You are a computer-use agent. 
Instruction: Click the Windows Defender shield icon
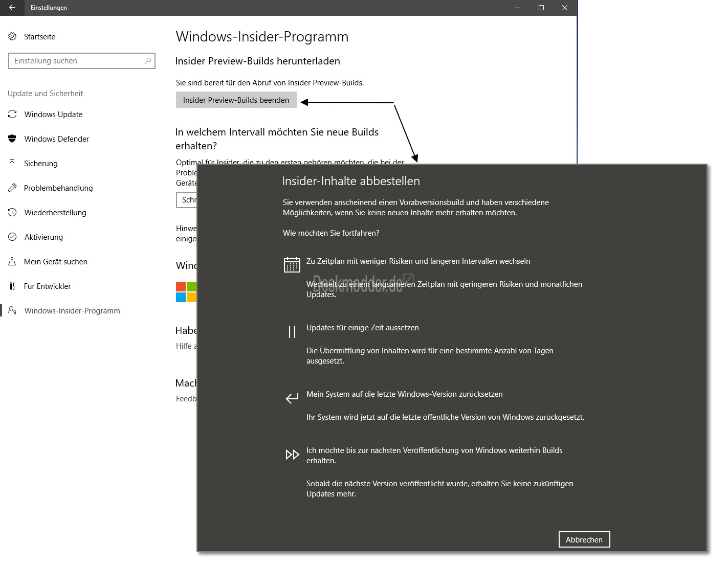click(x=12, y=139)
